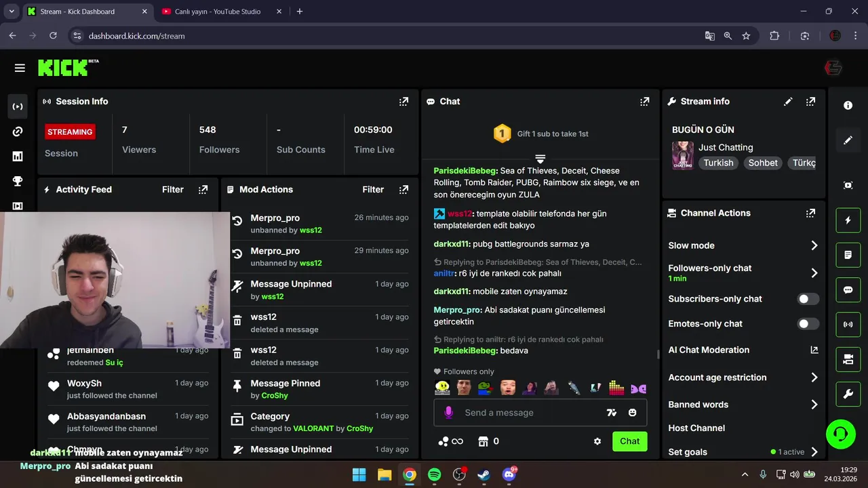Open the trophy achievements sidebar icon

coord(18,181)
